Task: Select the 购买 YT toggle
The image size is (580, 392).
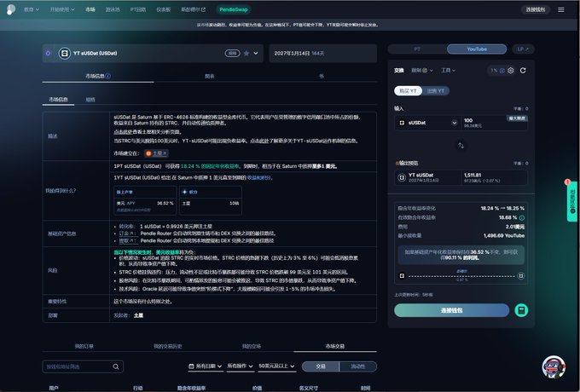Action: click(x=408, y=91)
